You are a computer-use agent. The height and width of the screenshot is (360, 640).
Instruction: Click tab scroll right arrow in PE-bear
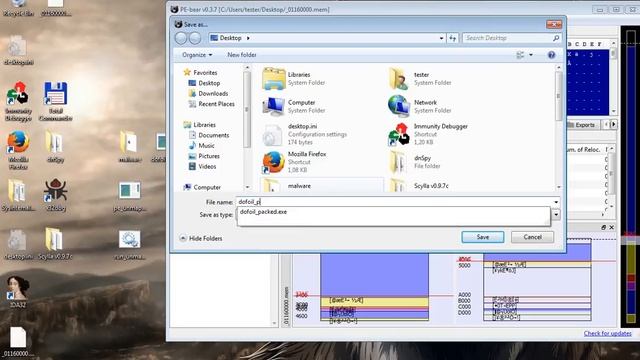[x=613, y=124]
